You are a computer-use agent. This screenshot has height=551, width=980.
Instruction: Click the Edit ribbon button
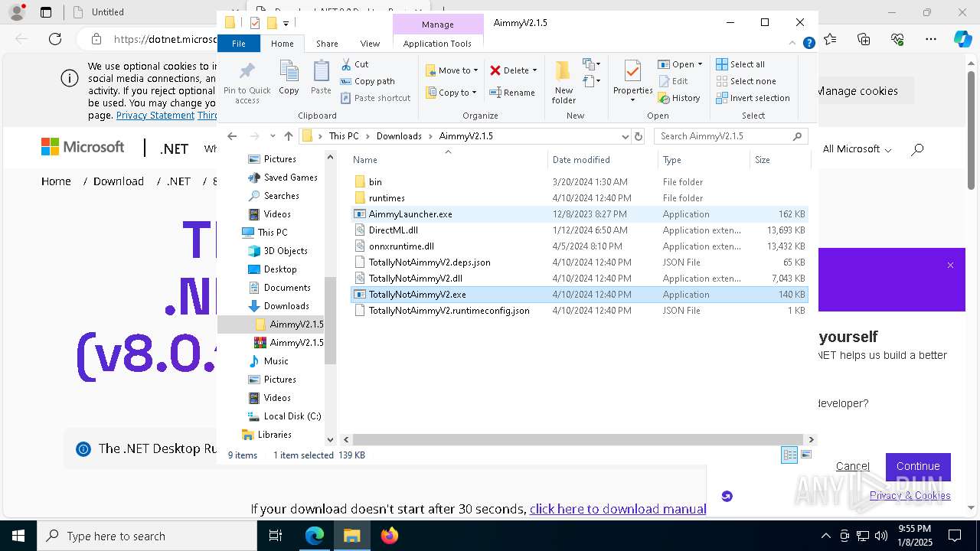[x=673, y=81]
